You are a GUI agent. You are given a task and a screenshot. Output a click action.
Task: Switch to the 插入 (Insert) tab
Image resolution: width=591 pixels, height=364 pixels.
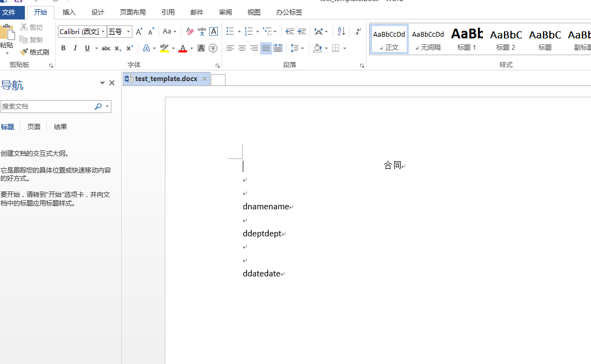[69, 12]
